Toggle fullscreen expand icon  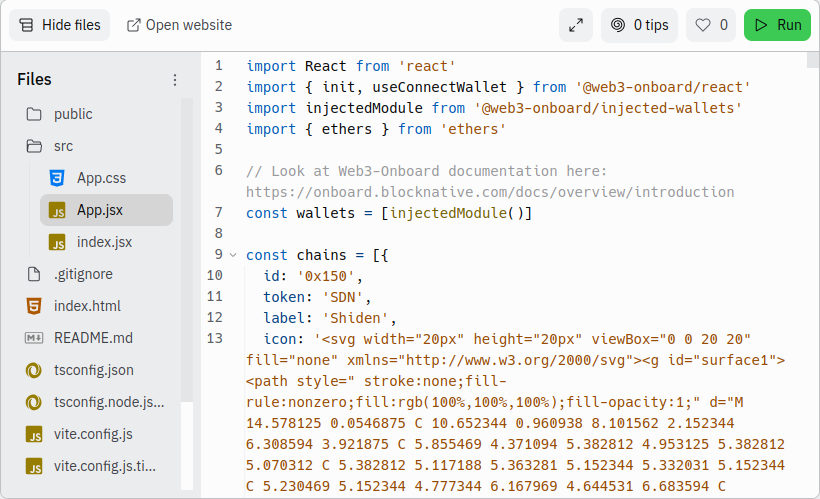[x=576, y=25]
